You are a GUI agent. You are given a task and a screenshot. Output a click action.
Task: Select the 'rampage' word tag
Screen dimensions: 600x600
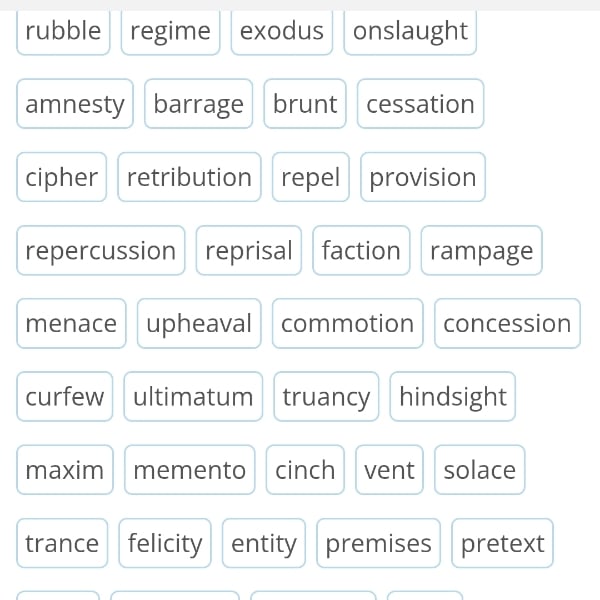click(x=481, y=250)
